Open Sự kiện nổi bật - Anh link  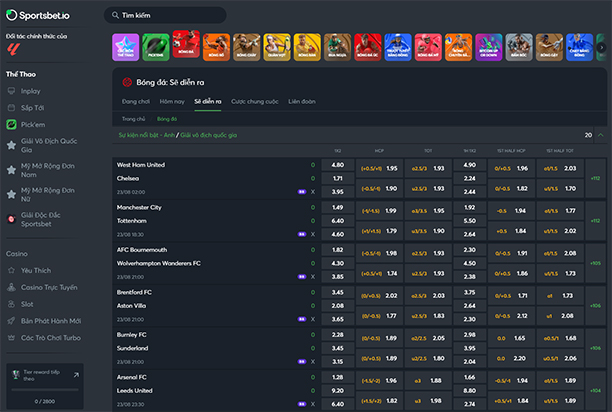click(x=146, y=135)
